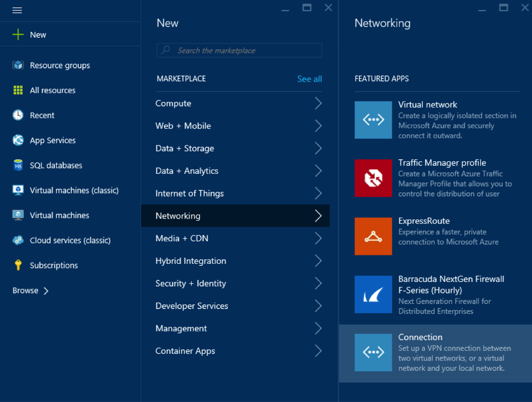Click the Recent clock icon

click(18, 115)
